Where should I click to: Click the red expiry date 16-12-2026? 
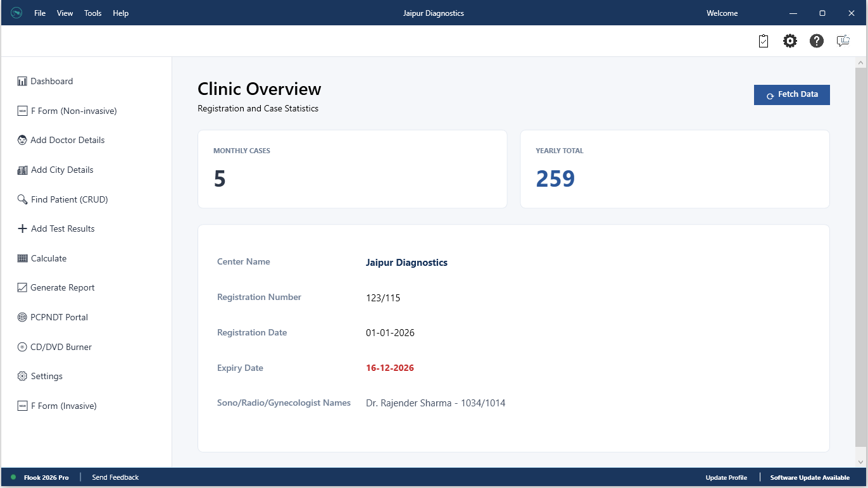tap(390, 368)
